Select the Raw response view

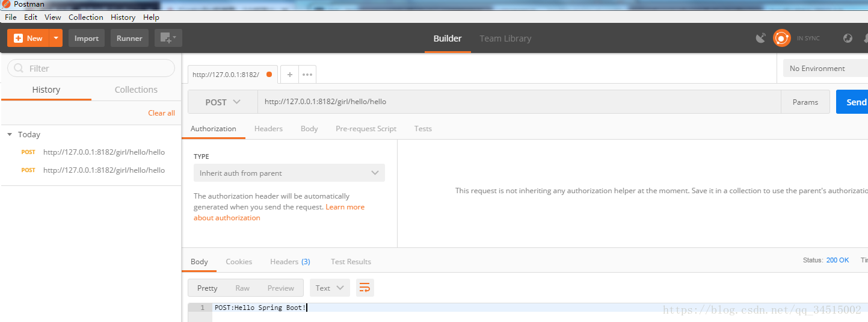point(242,288)
